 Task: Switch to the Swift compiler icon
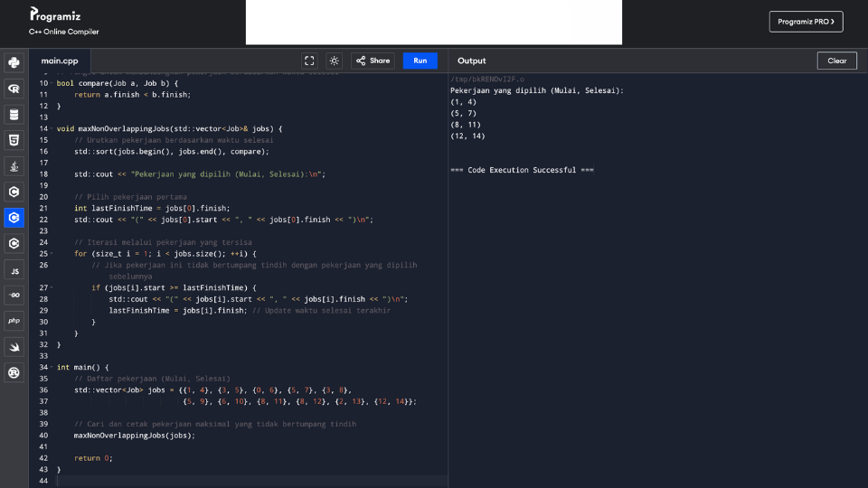14,347
